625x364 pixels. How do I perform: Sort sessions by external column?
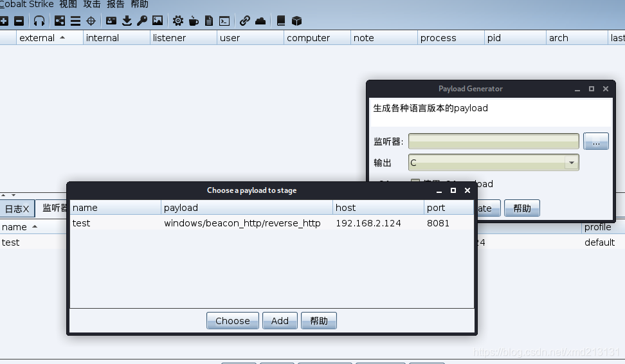coord(50,38)
